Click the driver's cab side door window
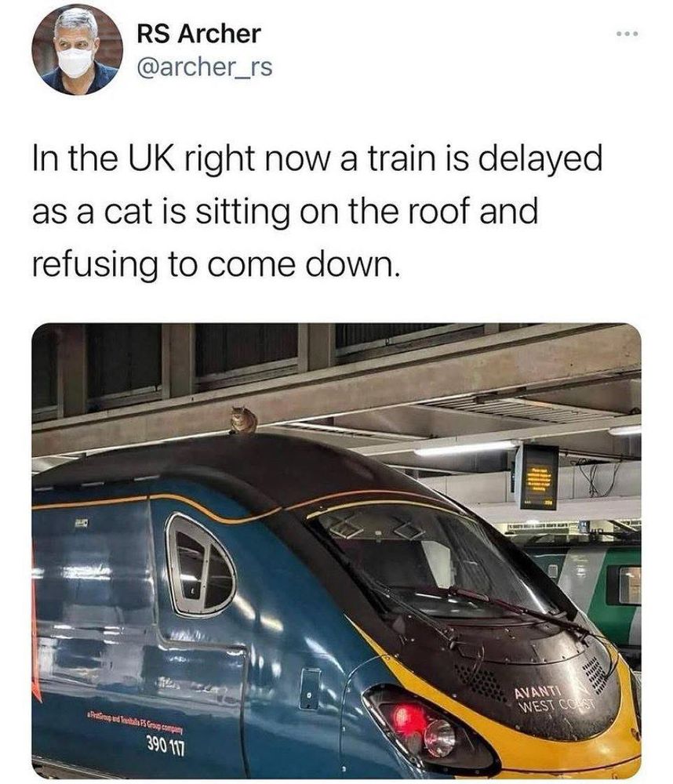Screen dimensions: 673x784 coord(201,566)
